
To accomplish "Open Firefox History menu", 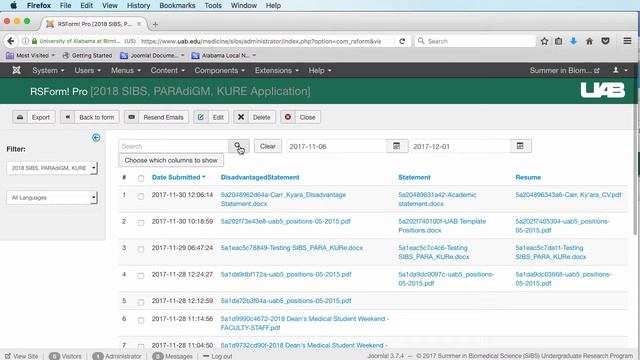I will point(138,5).
